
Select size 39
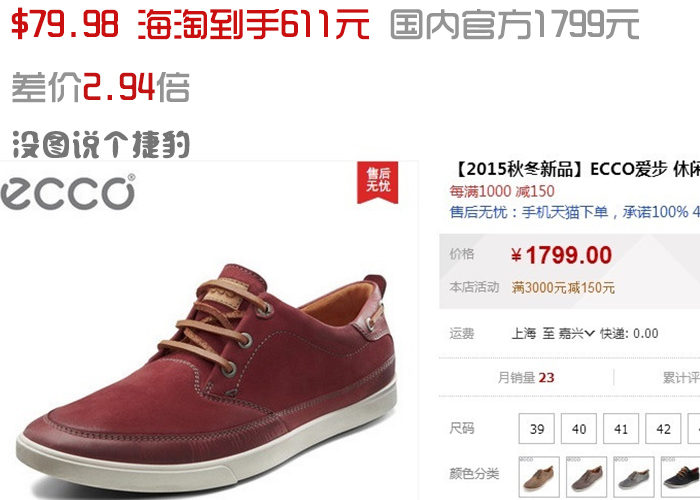(536, 429)
